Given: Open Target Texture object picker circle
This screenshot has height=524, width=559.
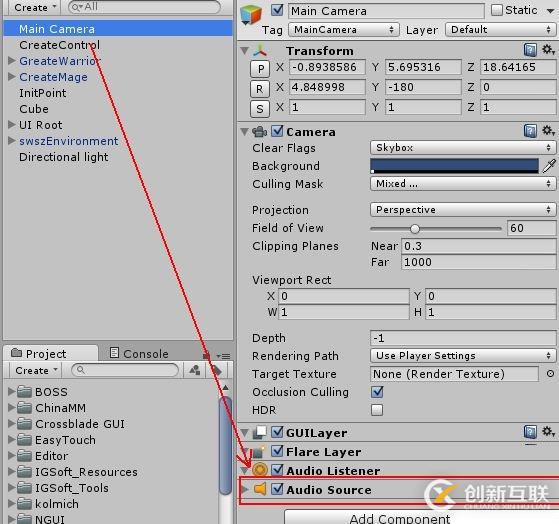Looking at the screenshot, I should pyautogui.click(x=550, y=374).
